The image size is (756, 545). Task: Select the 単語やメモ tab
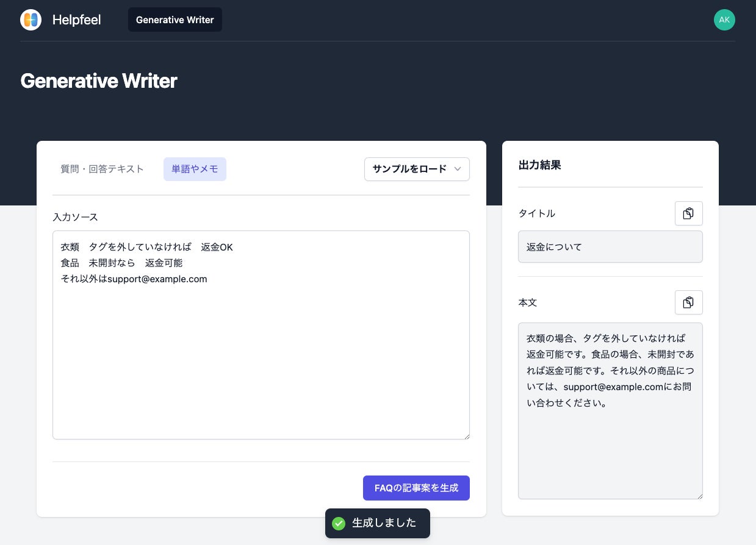point(195,169)
